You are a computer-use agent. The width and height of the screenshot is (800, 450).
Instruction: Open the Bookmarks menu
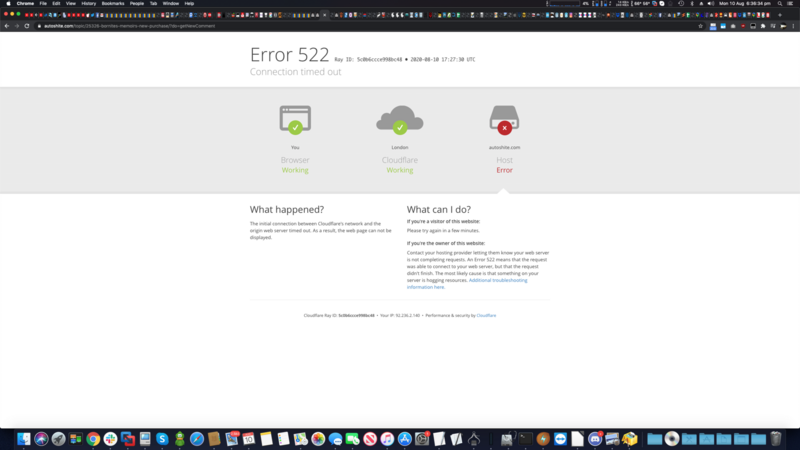[113, 4]
